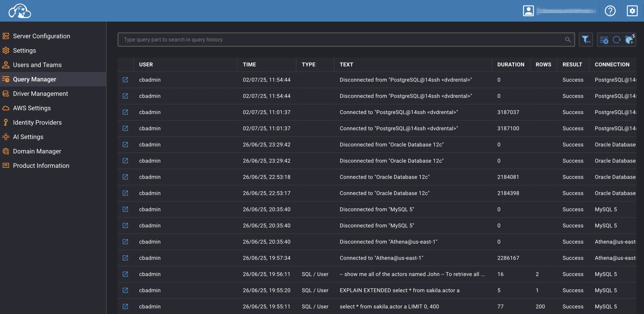
Task: Open the user profile icon
Action: pyautogui.click(x=528, y=11)
